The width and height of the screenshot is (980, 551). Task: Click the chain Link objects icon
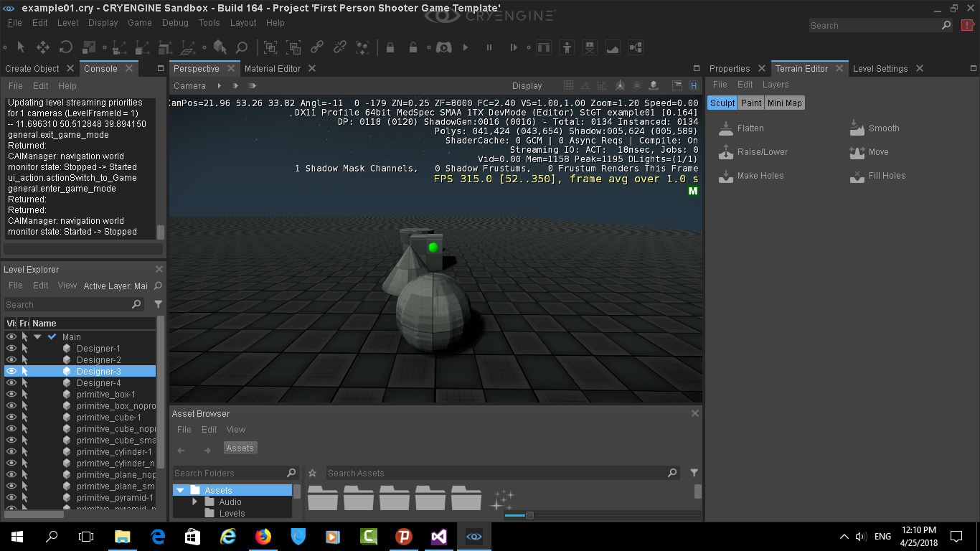click(x=316, y=47)
